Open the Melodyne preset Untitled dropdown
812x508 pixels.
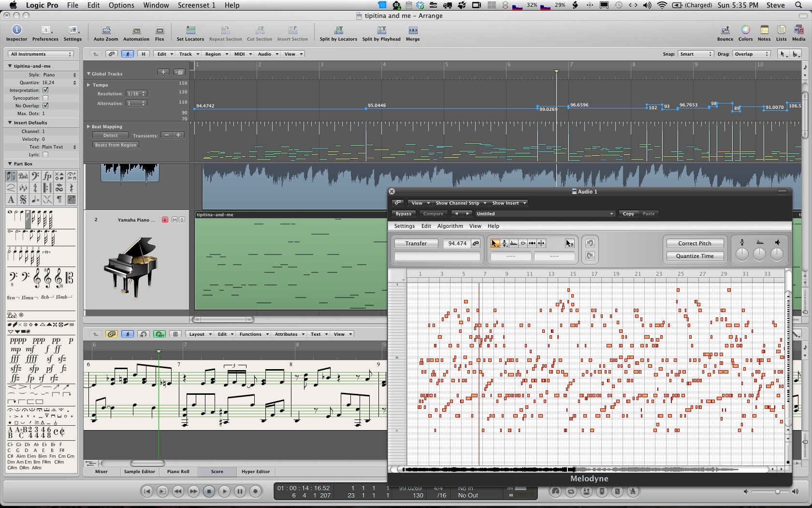[x=545, y=213]
